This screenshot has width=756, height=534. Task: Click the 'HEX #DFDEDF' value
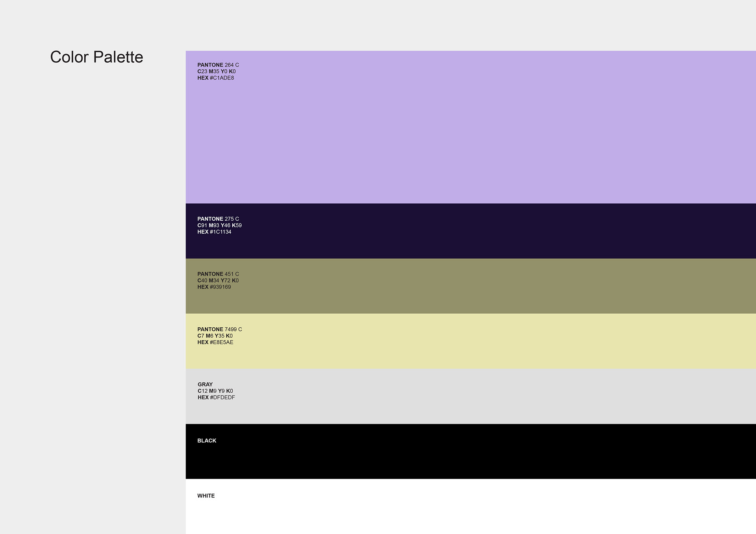[x=216, y=397]
